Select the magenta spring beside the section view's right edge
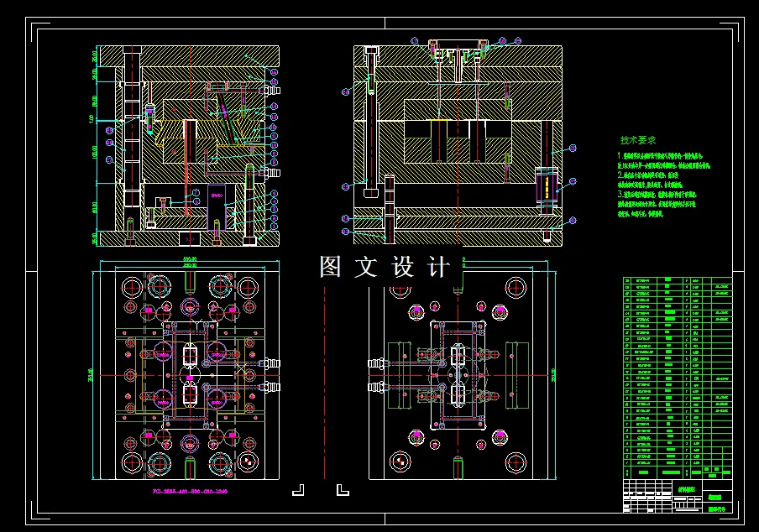The height and width of the screenshot is (532, 759). tap(547, 186)
